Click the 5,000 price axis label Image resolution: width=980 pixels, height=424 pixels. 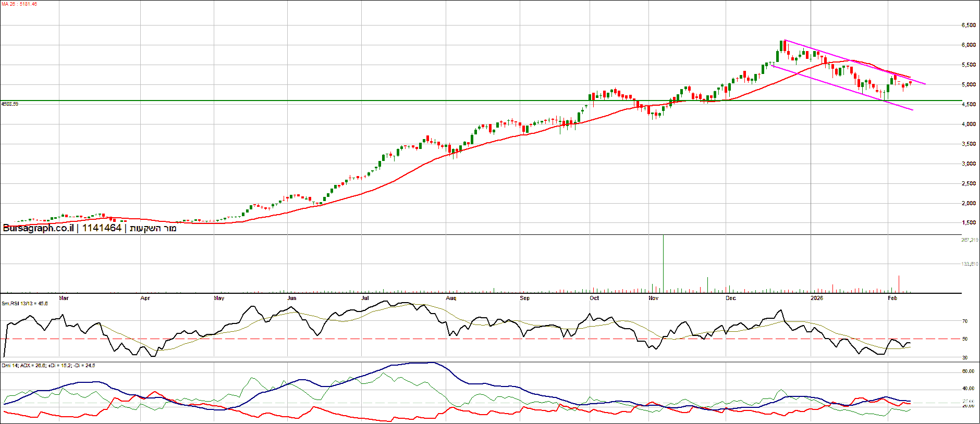point(969,84)
